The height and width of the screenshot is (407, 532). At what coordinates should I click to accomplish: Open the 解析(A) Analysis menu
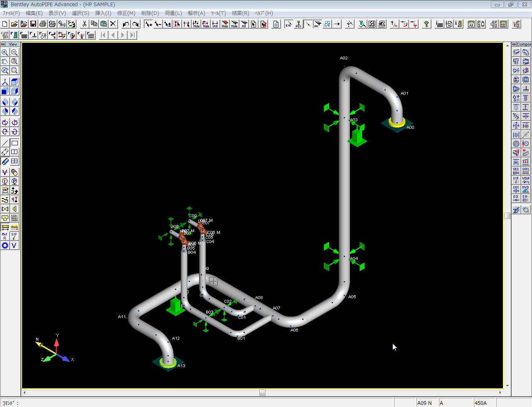196,13
